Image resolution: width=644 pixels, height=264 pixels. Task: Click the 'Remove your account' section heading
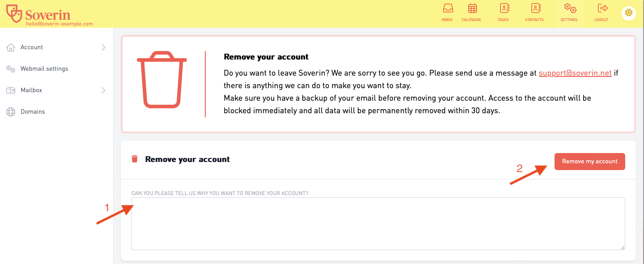click(187, 159)
